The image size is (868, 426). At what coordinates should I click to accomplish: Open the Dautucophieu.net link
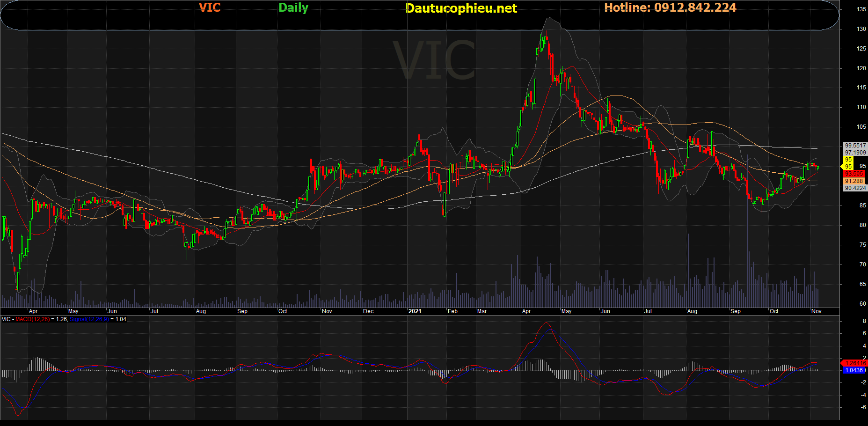pos(461,8)
